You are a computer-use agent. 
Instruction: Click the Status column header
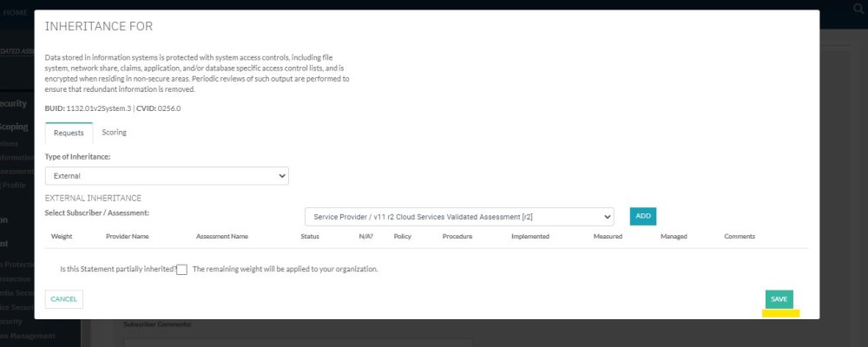(310, 236)
